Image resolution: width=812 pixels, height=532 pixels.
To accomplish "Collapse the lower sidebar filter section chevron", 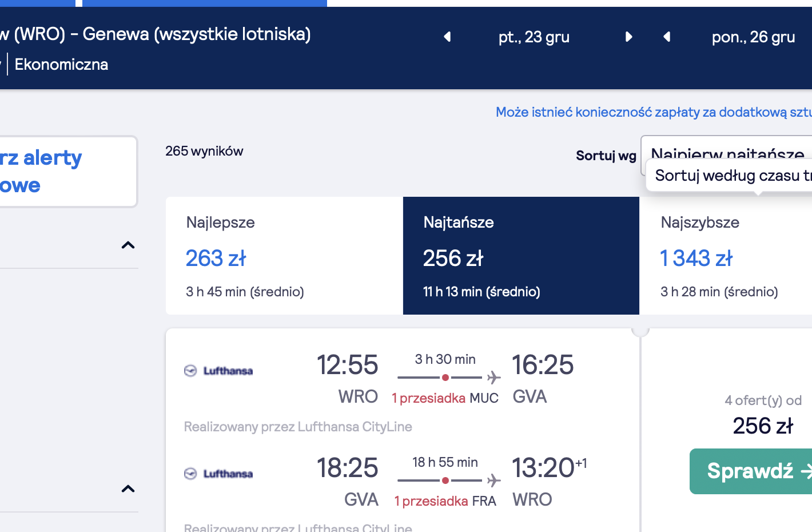I will coord(128,489).
